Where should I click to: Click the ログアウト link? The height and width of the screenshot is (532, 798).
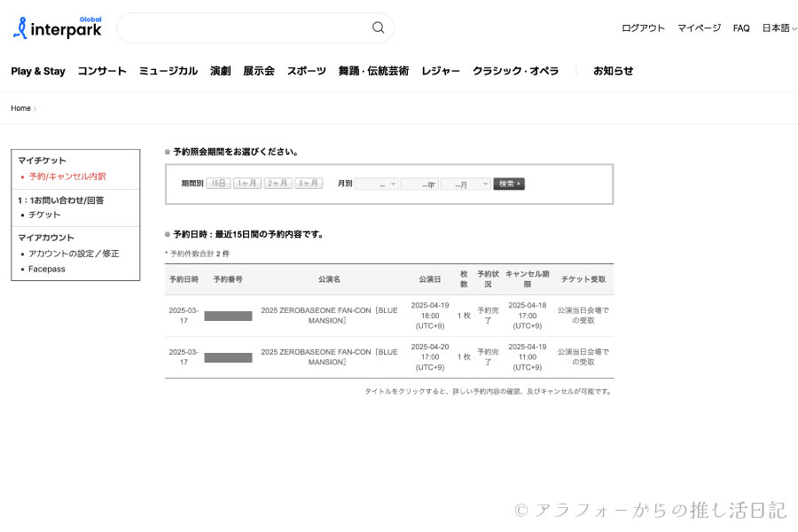click(x=643, y=28)
